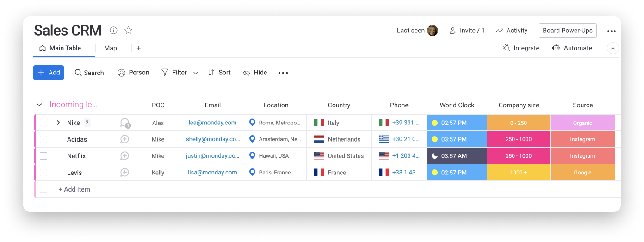The height and width of the screenshot is (242, 644).
Task: Click the board info icon next to title
Action: click(113, 31)
